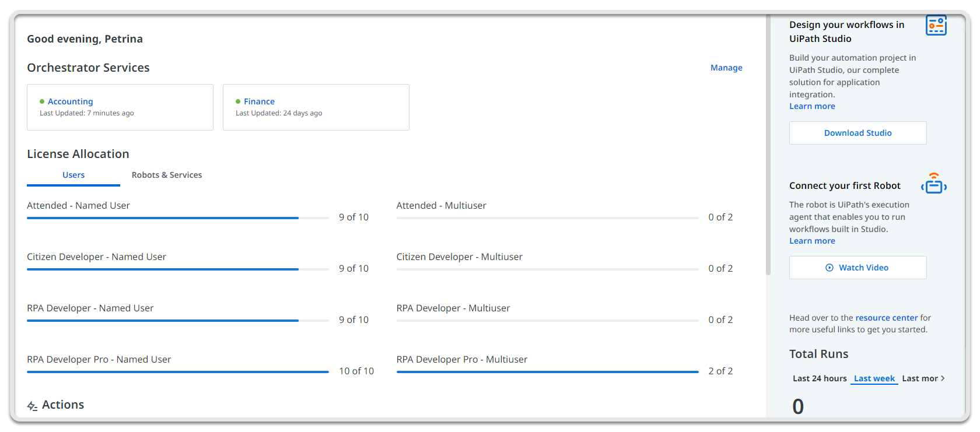This screenshot has width=980, height=432.
Task: Click the 'Actions' heading text
Action: [x=63, y=405]
